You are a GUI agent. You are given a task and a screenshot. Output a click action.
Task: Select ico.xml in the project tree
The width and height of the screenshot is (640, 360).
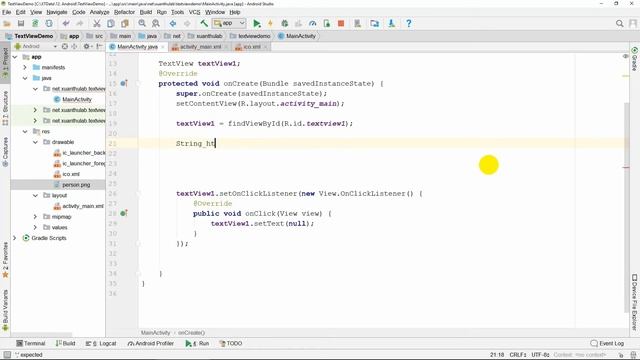click(71, 174)
